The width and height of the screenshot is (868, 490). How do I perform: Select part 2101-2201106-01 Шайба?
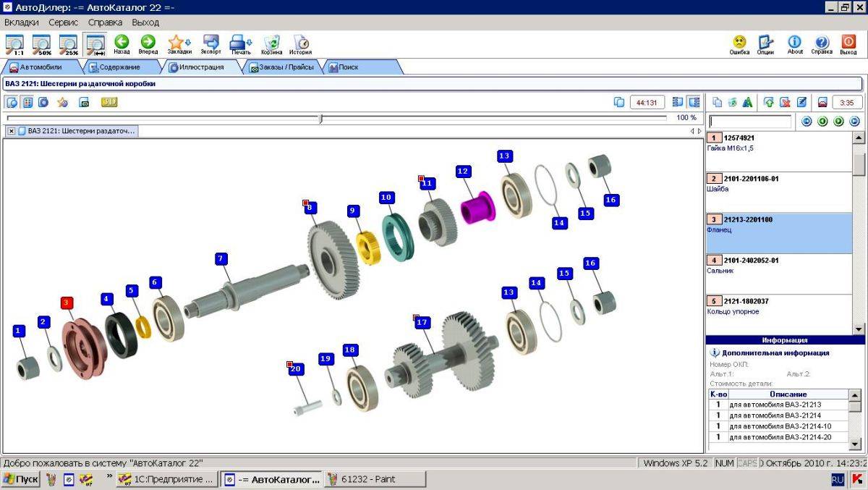tap(779, 192)
